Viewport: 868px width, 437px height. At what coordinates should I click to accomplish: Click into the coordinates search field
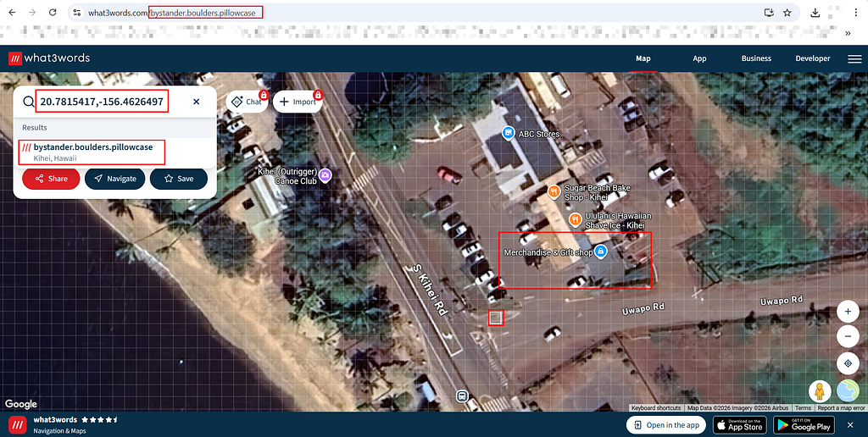(x=102, y=102)
